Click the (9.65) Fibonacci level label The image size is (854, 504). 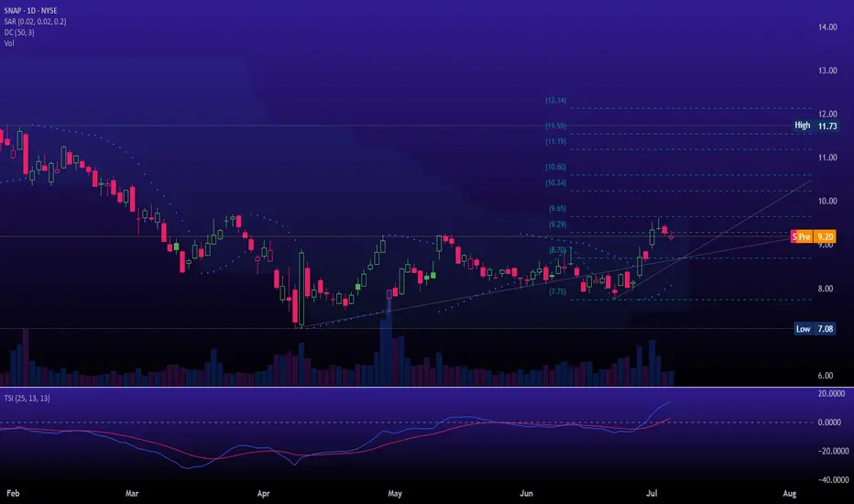click(x=557, y=208)
